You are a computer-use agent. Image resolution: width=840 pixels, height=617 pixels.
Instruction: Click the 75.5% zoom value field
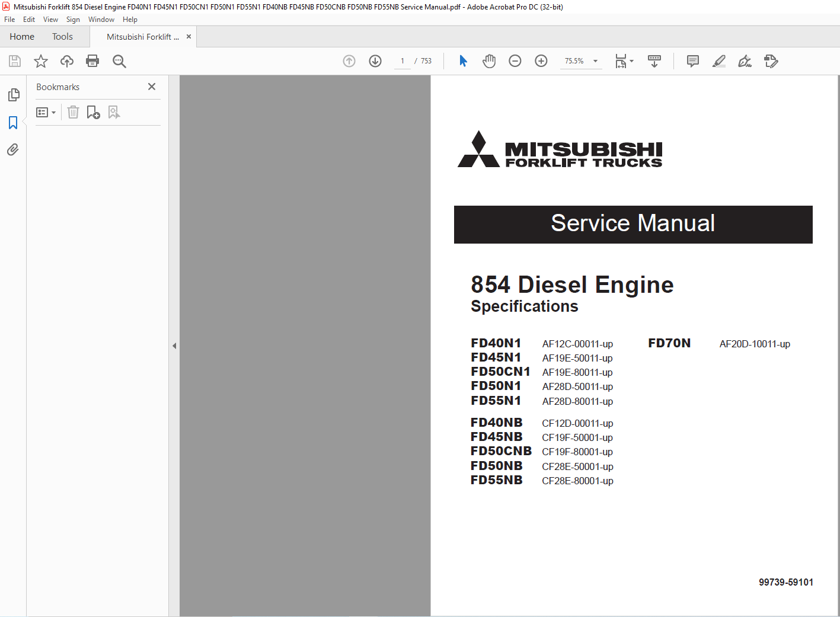(574, 61)
